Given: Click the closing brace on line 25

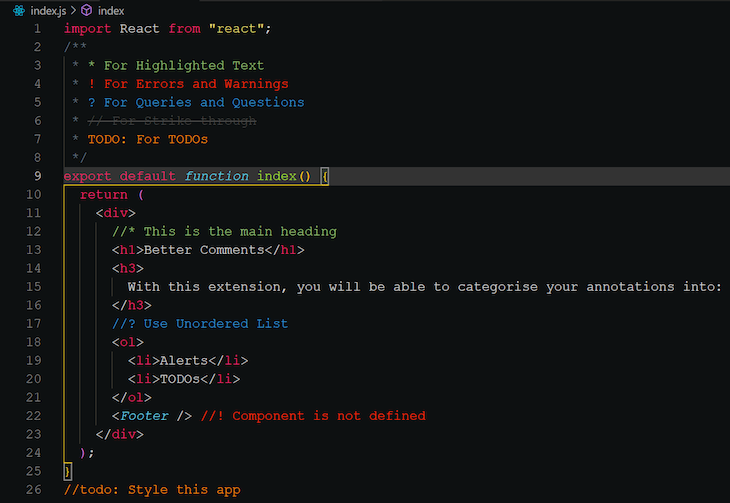Looking at the screenshot, I should [68, 471].
